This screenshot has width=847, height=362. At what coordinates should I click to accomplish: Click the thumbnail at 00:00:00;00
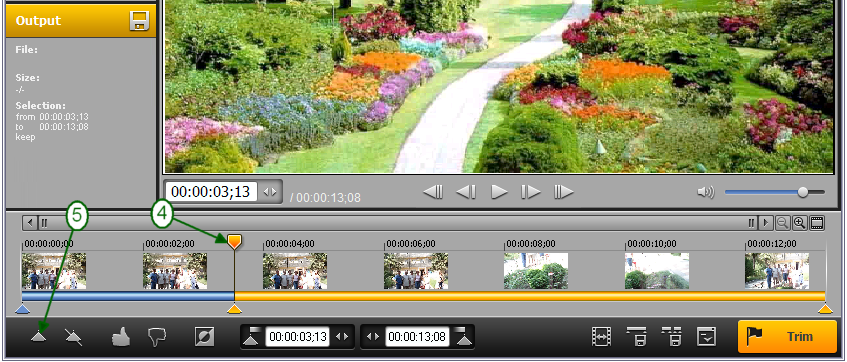(x=54, y=271)
